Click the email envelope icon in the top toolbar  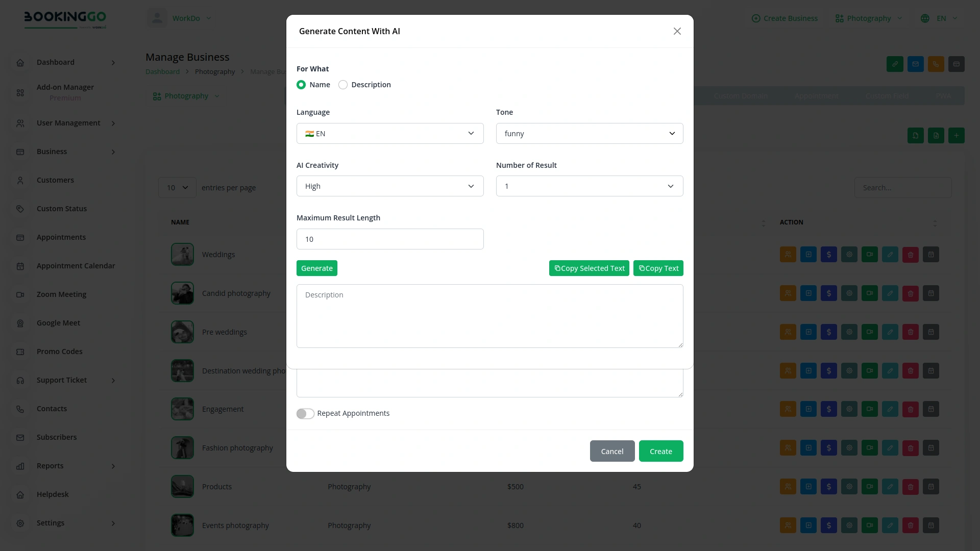point(915,64)
